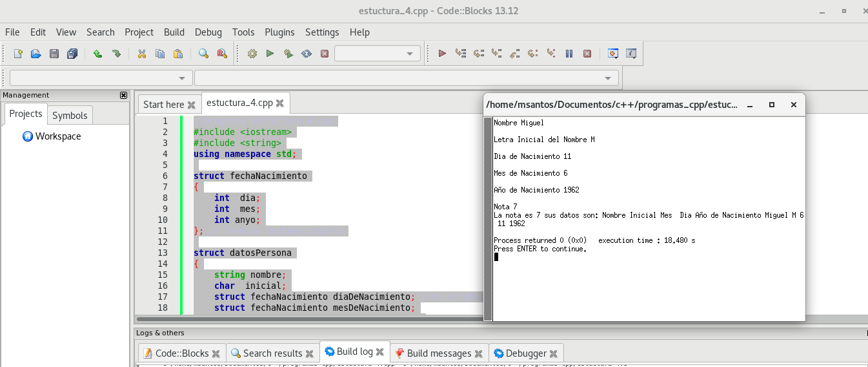Viewport: 868px width, 367px height.
Task: Switch to the Start here tab
Action: [x=163, y=104]
